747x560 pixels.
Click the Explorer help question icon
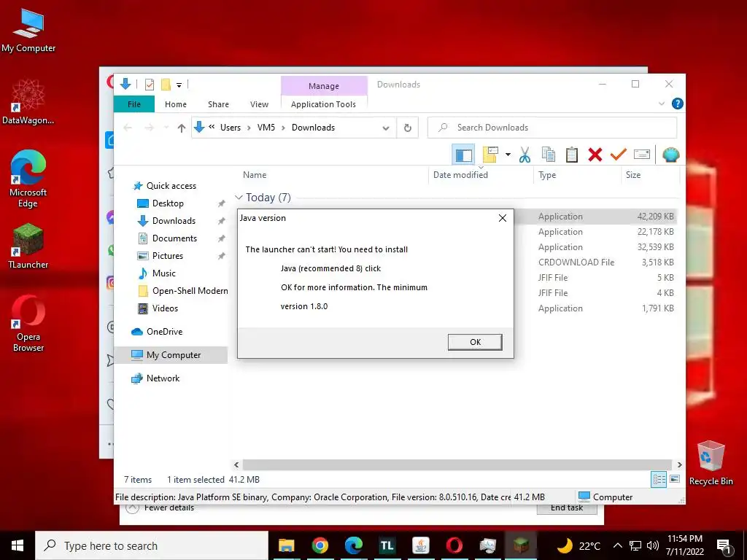coord(677,104)
